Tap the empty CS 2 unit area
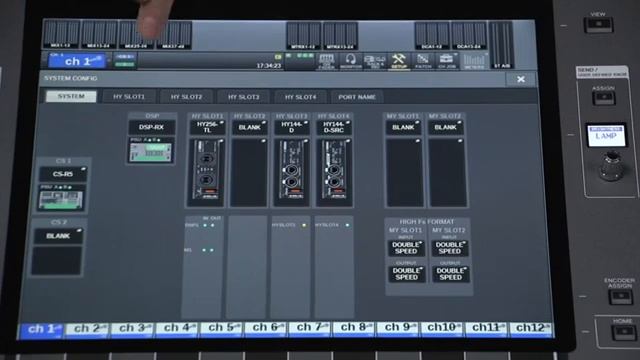This screenshot has width=640, height=360. (x=57, y=260)
